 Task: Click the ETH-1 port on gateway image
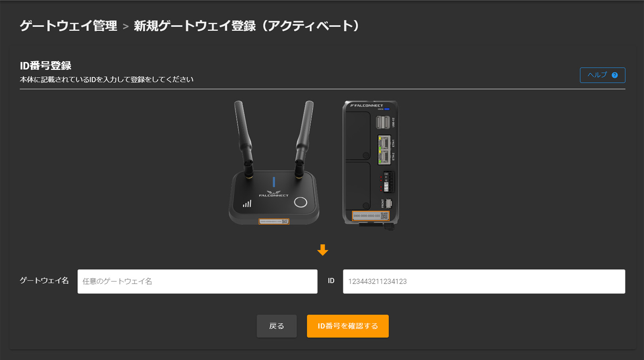tap(384, 143)
